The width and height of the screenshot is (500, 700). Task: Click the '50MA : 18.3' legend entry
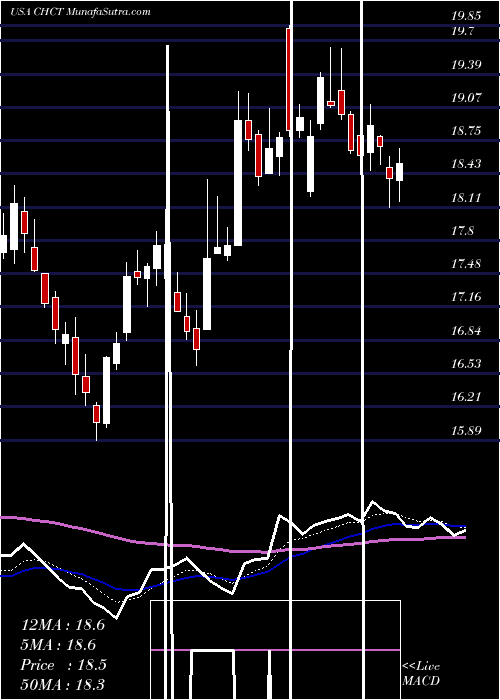pos(62,684)
